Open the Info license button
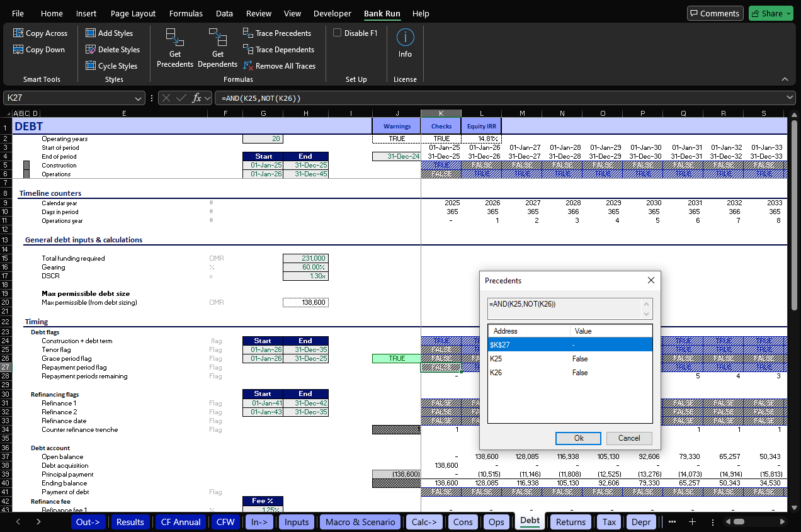801x532 pixels. coord(405,43)
